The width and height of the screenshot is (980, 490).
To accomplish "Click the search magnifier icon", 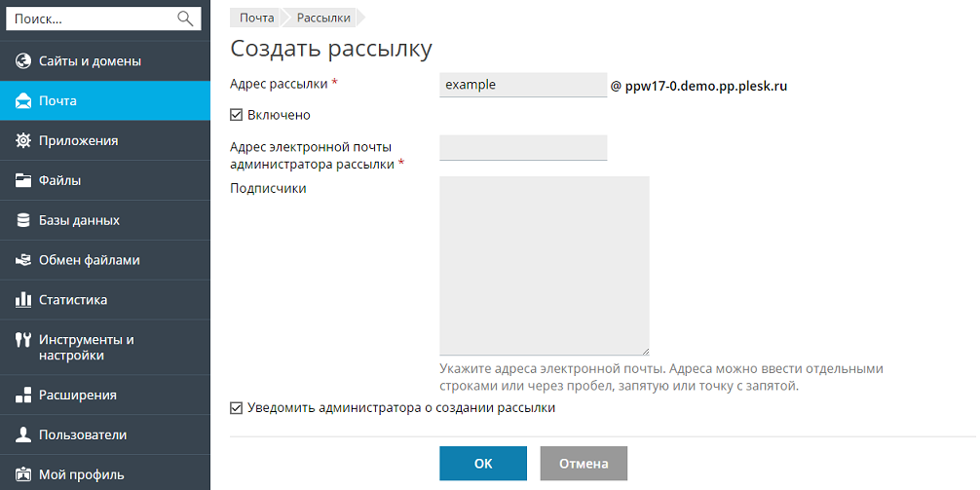I will click(x=185, y=19).
